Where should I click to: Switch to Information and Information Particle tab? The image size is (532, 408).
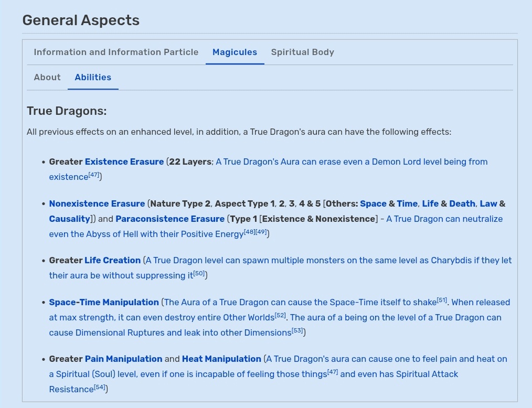click(x=116, y=52)
